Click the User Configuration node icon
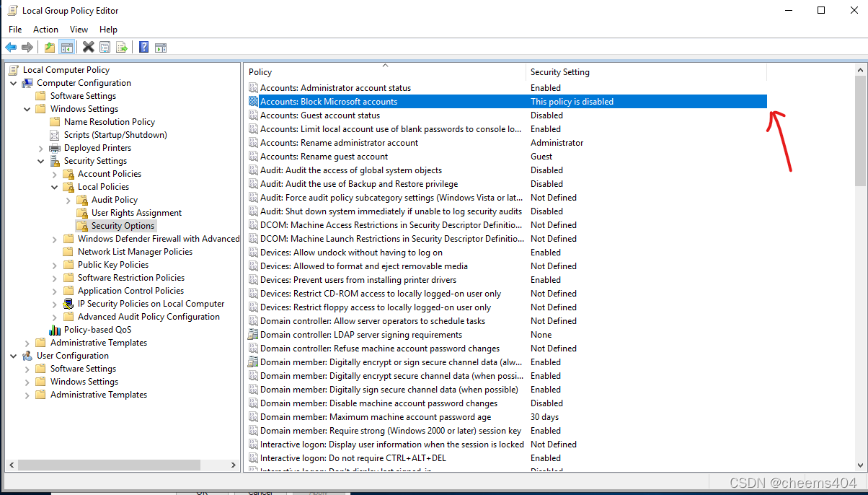The width and height of the screenshot is (868, 495). coord(27,356)
